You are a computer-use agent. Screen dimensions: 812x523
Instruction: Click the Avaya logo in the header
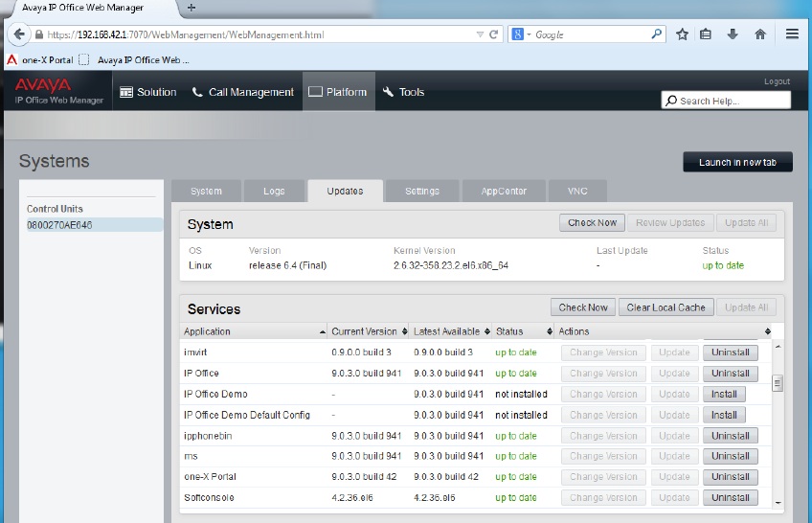click(42, 85)
